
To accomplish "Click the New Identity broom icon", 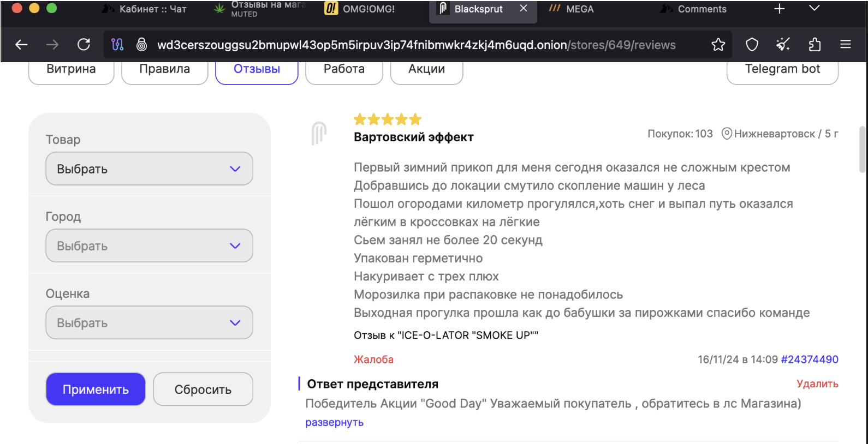I will click(783, 45).
